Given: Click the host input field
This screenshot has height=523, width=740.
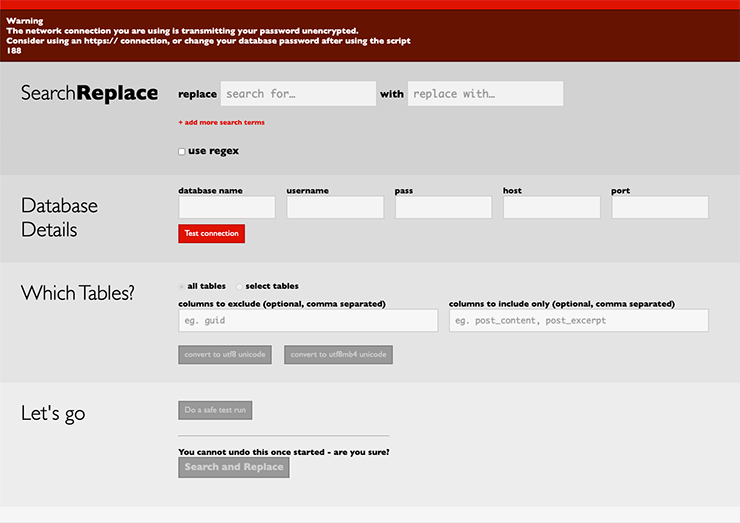Looking at the screenshot, I should pyautogui.click(x=551, y=207).
